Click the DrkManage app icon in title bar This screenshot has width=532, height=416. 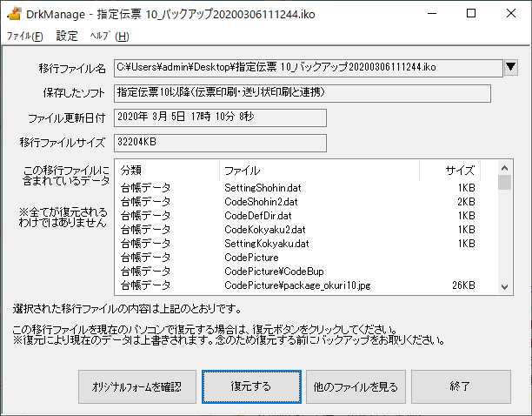click(x=14, y=14)
